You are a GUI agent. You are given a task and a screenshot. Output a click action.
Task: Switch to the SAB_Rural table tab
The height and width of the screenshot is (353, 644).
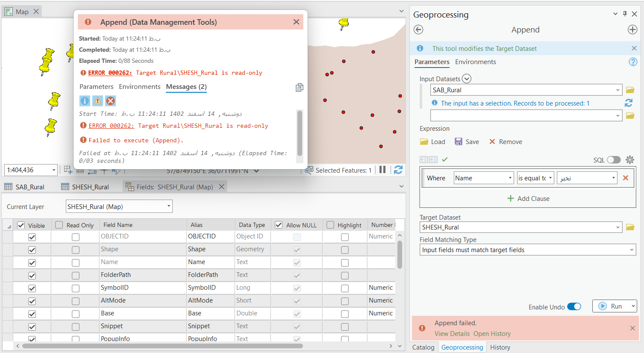(30, 187)
